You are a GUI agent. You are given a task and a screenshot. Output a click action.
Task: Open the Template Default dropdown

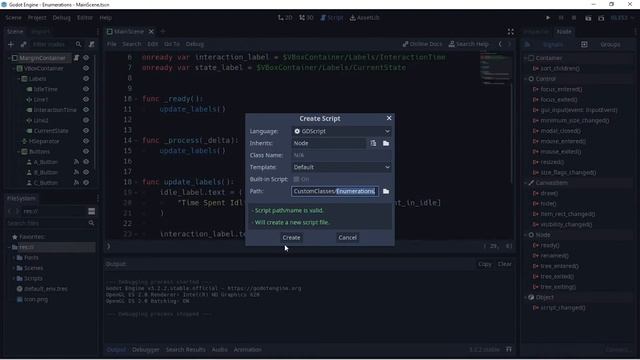342,167
